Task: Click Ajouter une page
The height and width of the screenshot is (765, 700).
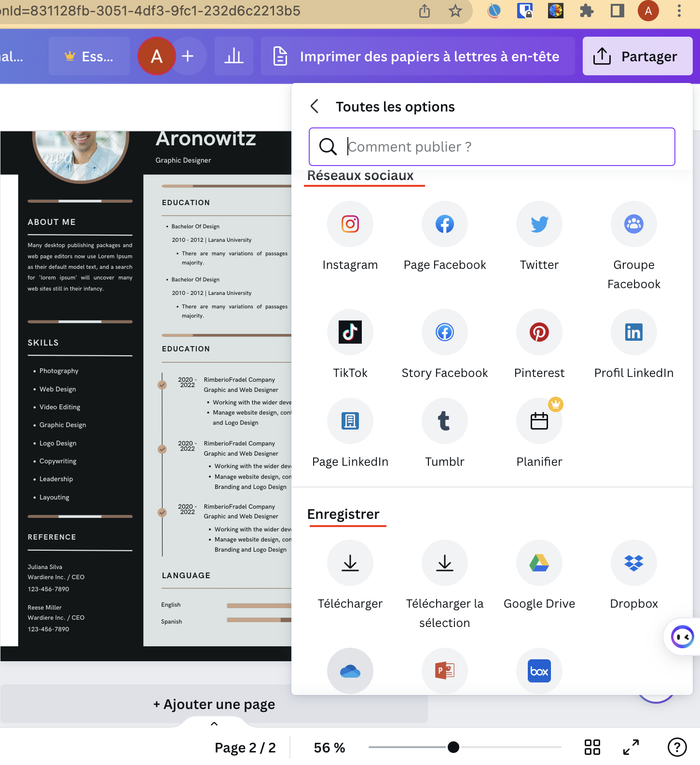Action: point(214,704)
